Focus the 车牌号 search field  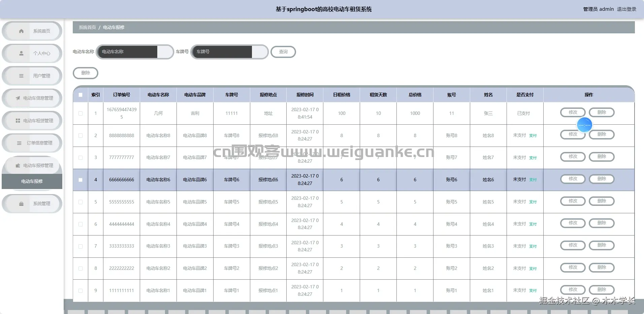229,52
